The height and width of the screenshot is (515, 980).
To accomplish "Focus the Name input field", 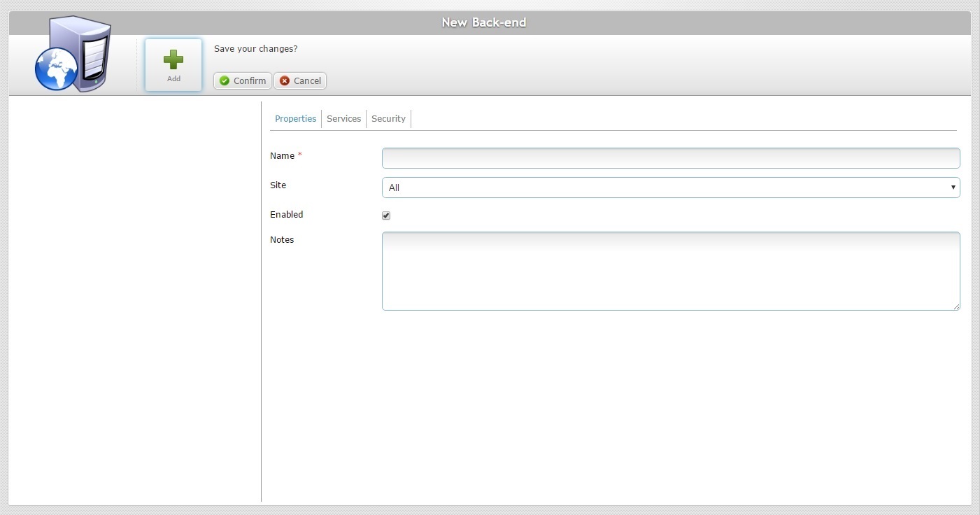I will tap(671, 158).
